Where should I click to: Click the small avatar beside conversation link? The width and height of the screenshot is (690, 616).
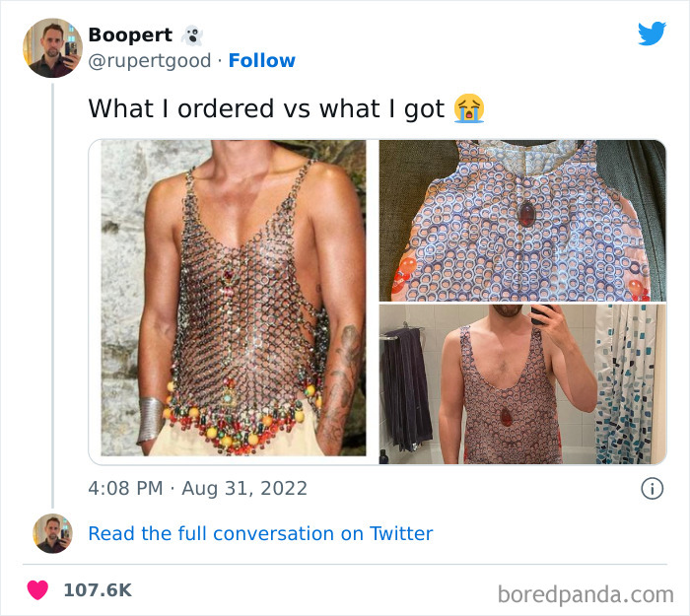tap(52, 533)
